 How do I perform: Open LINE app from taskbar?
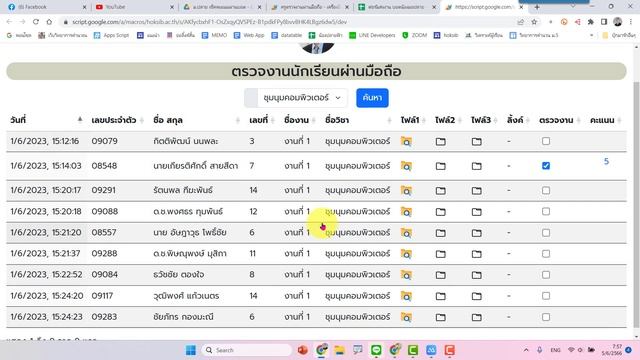pyautogui.click(x=376, y=350)
